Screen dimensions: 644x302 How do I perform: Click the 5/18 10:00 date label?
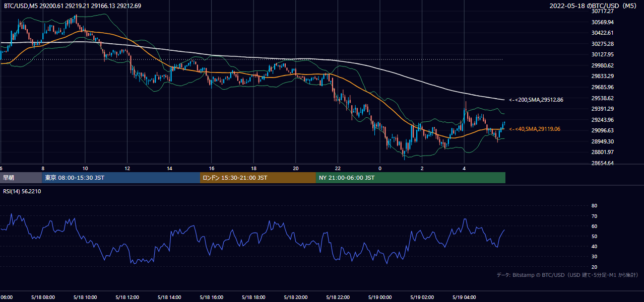coord(85,297)
